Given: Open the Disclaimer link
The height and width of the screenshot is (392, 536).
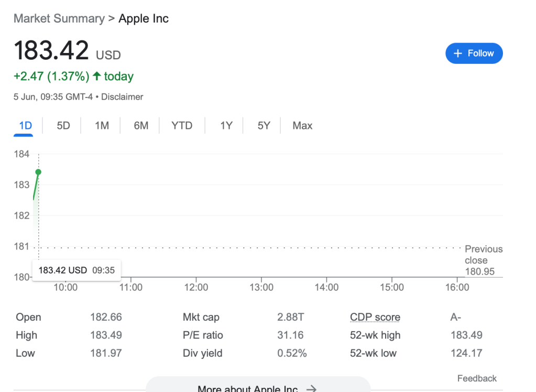Looking at the screenshot, I should pyautogui.click(x=122, y=97).
